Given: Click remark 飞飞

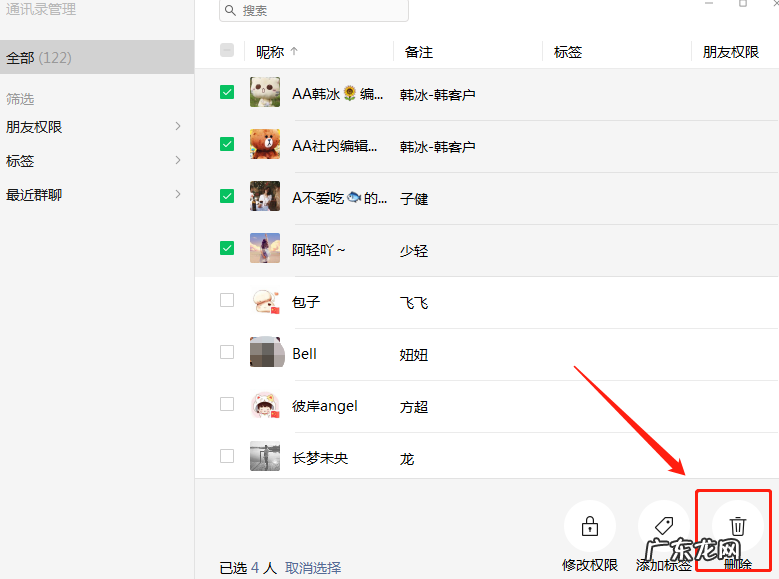Looking at the screenshot, I should [x=414, y=303].
